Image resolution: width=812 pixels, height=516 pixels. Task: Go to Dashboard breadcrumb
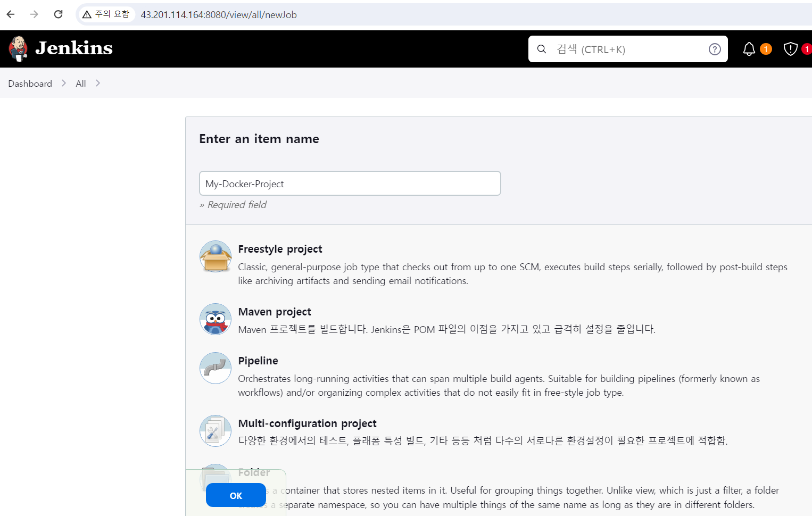pyautogui.click(x=30, y=84)
